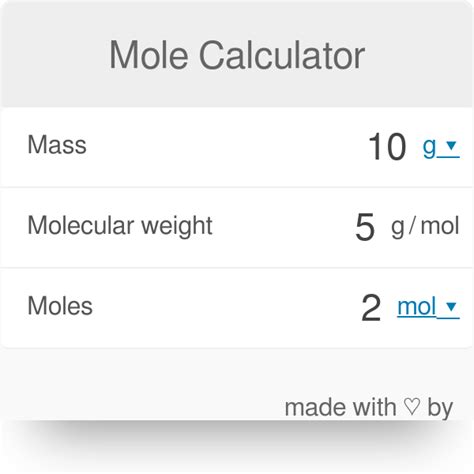
Task: Click the Molecular weight value showing 5
Action: [365, 227]
